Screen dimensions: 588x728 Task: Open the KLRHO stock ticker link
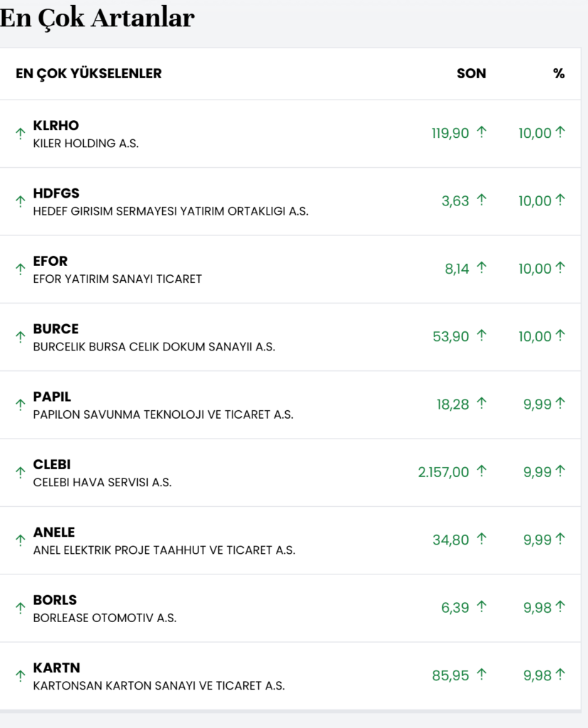click(56, 126)
